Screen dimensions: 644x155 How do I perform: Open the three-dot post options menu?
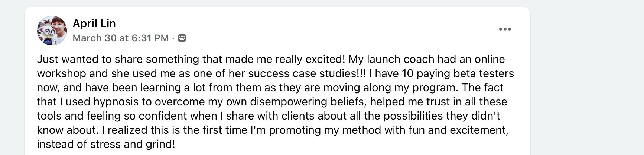tap(505, 29)
